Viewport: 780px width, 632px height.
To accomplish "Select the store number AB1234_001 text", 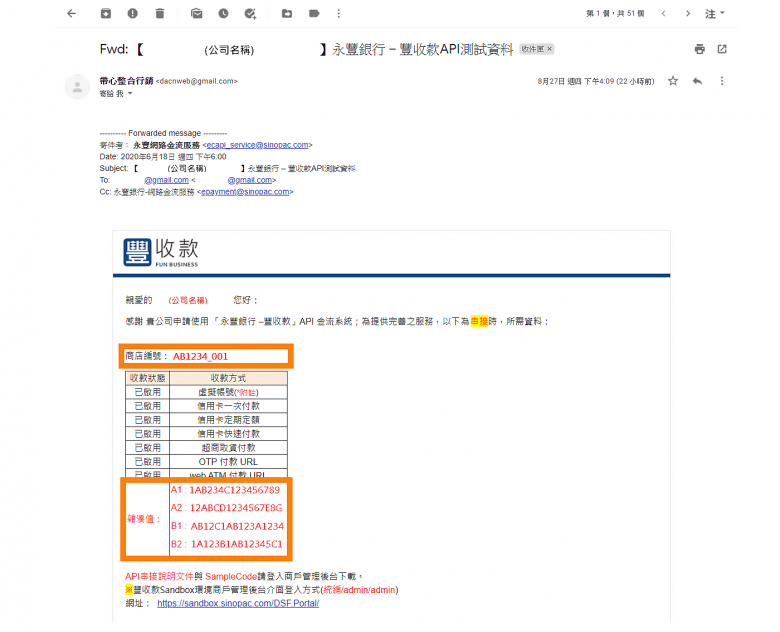I will 200,356.
